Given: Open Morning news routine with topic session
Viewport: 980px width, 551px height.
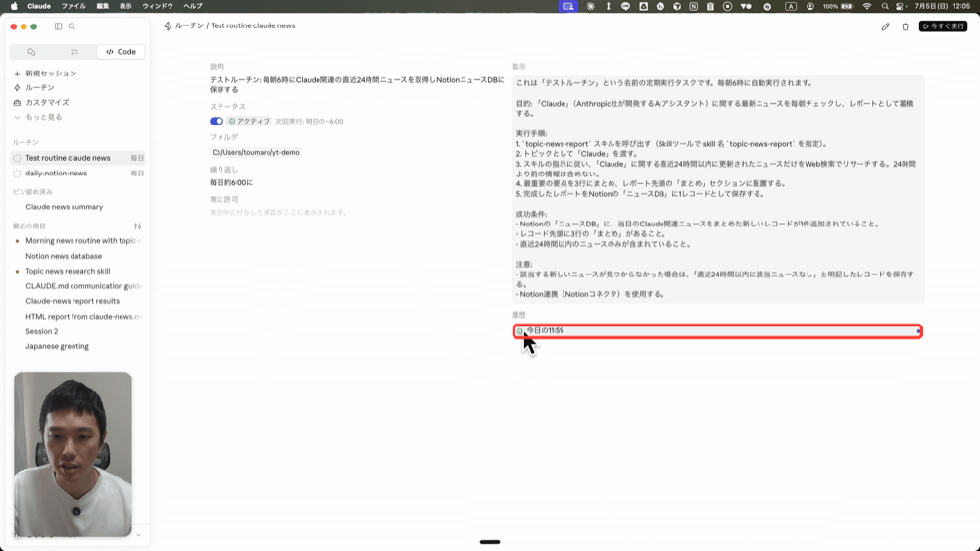Looking at the screenshot, I should (x=83, y=241).
